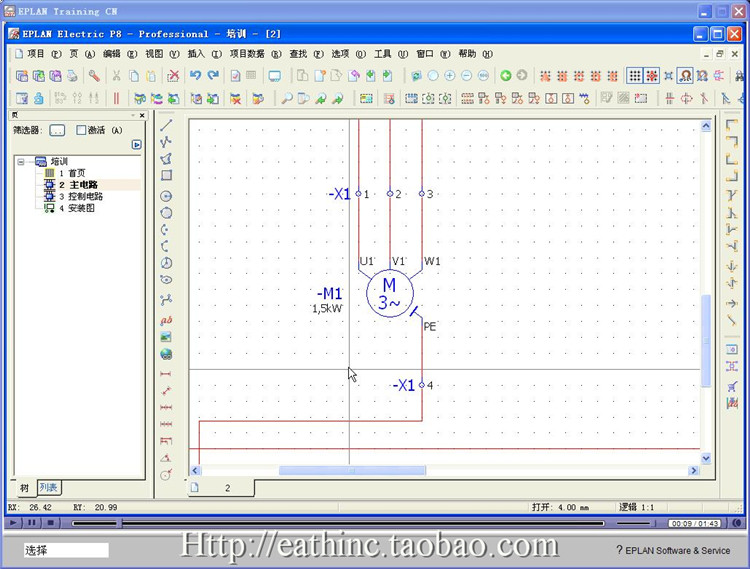The width and height of the screenshot is (750, 569).
Task: Click the Hyperlink globe tool
Action: pyautogui.click(x=166, y=354)
